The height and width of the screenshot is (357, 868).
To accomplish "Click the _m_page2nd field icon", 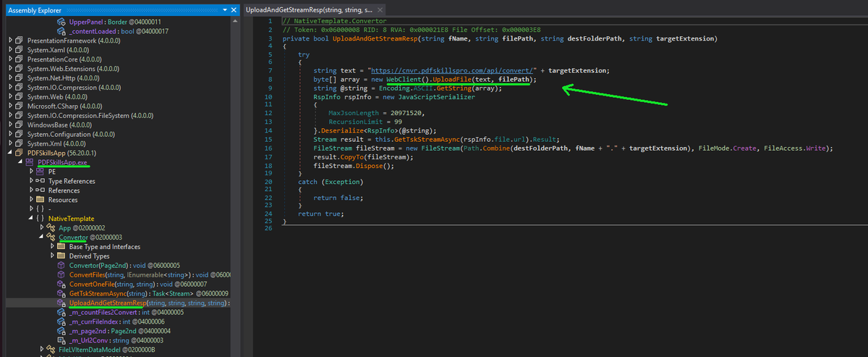I will [61, 330].
